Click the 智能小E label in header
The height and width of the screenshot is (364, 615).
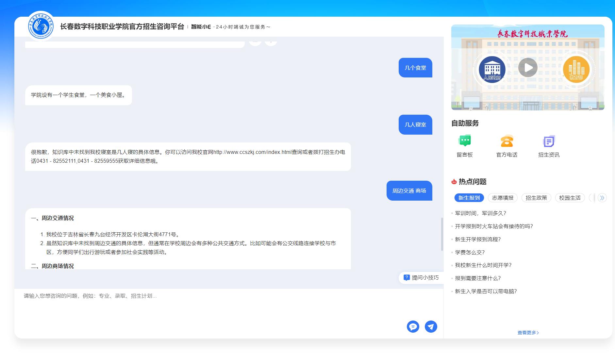(201, 27)
